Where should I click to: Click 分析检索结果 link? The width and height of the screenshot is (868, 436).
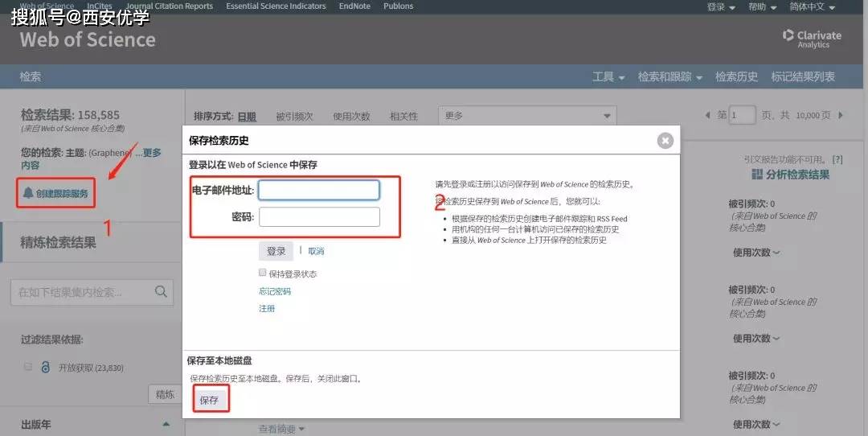tap(797, 175)
